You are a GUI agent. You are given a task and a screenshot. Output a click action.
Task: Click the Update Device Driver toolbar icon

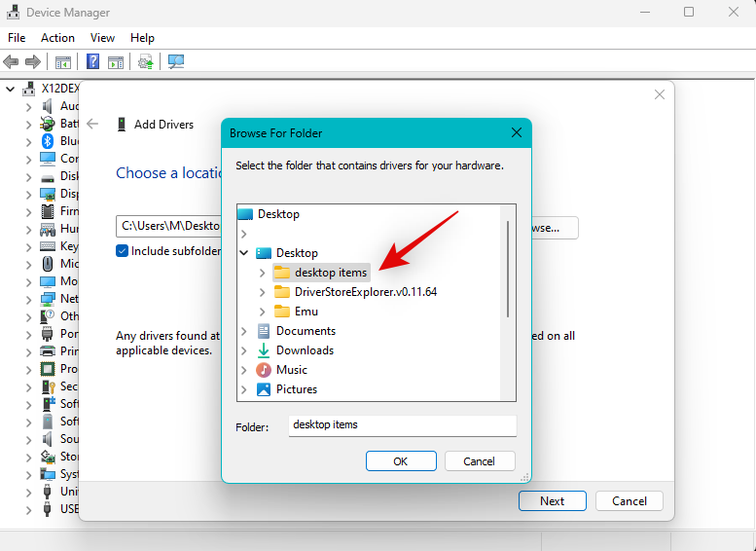click(x=146, y=61)
